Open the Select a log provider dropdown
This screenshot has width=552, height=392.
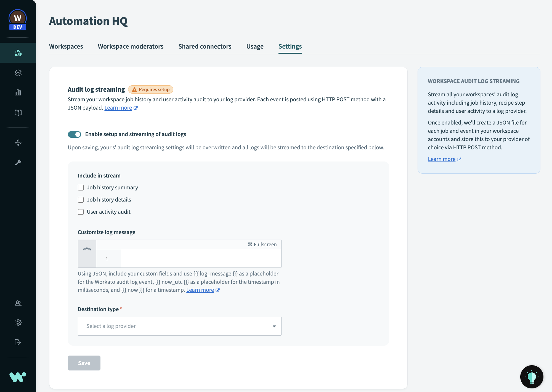[x=179, y=326]
